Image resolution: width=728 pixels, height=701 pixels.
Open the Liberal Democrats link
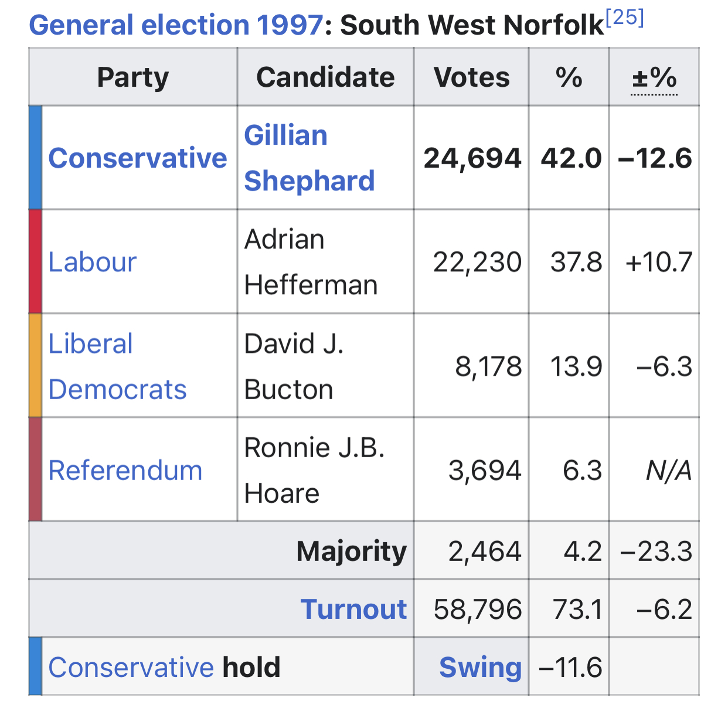coord(117,366)
